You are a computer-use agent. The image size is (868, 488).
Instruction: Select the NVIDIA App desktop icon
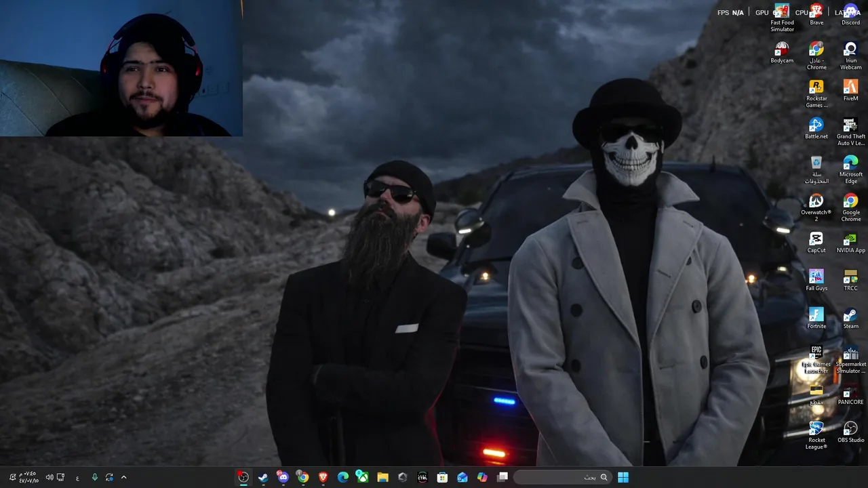pyautogui.click(x=850, y=243)
